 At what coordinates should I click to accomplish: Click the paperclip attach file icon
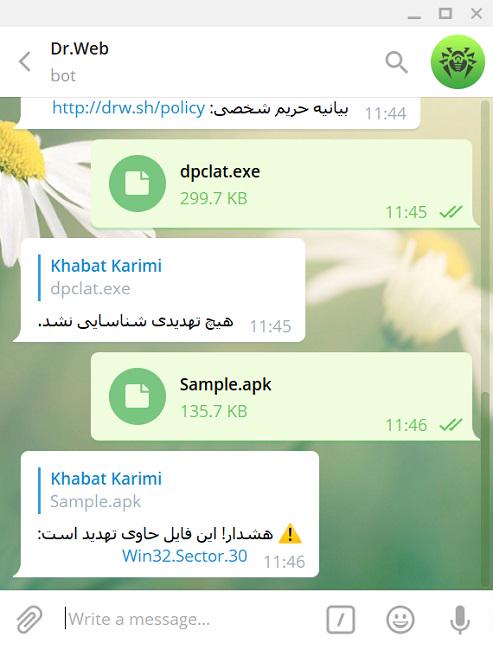[x=29, y=619]
